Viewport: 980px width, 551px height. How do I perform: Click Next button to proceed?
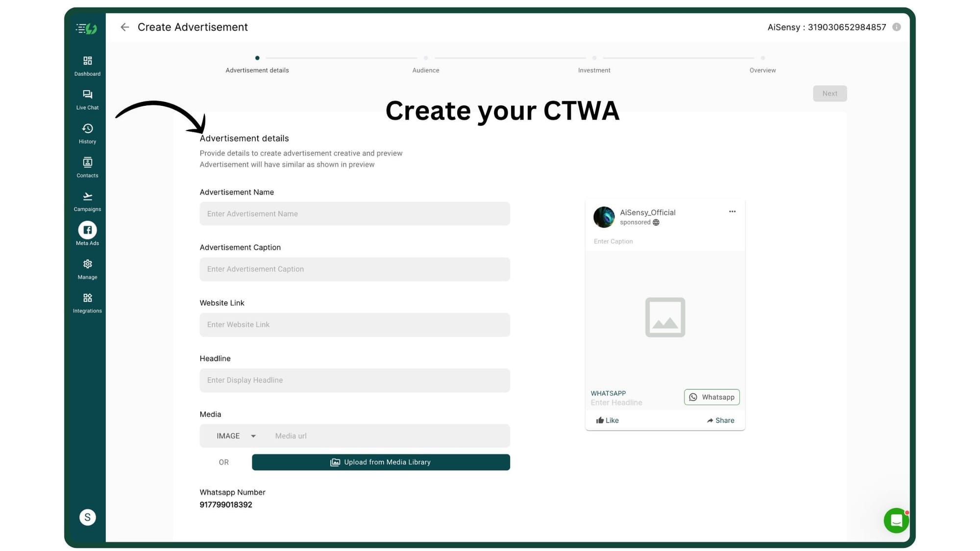click(x=829, y=93)
